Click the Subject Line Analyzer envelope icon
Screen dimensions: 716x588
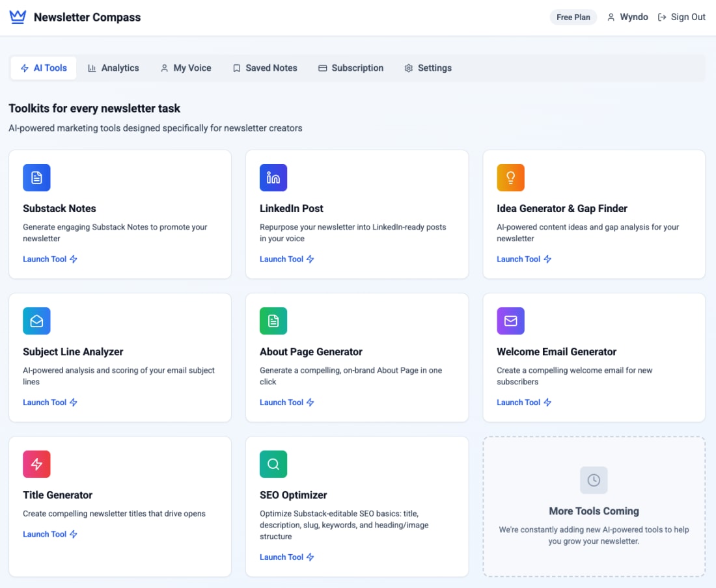36,321
